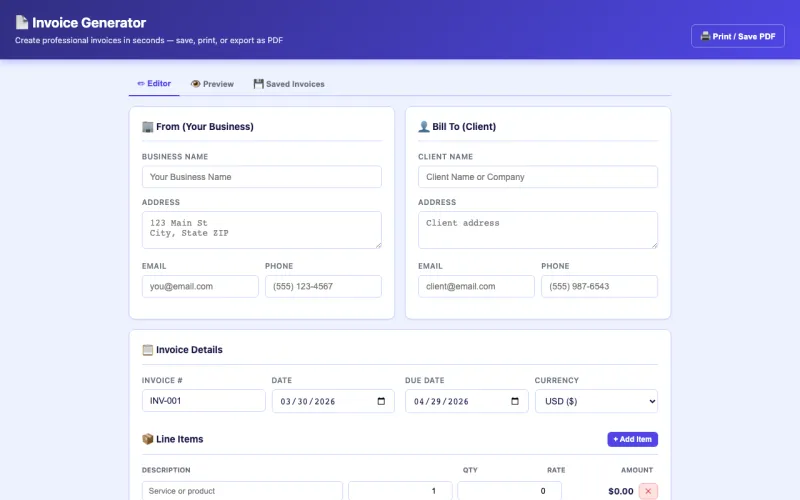The height and width of the screenshot is (500, 800).
Task: Click the line item Description field
Action: [x=242, y=491]
